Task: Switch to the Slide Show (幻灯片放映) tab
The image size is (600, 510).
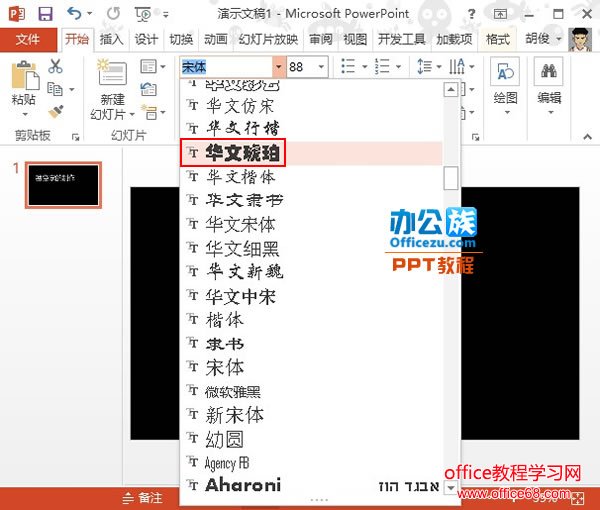Action: (x=268, y=39)
